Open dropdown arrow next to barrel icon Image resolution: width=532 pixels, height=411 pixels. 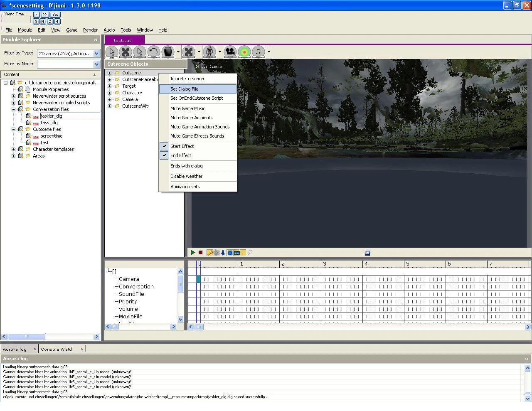[x=178, y=52]
